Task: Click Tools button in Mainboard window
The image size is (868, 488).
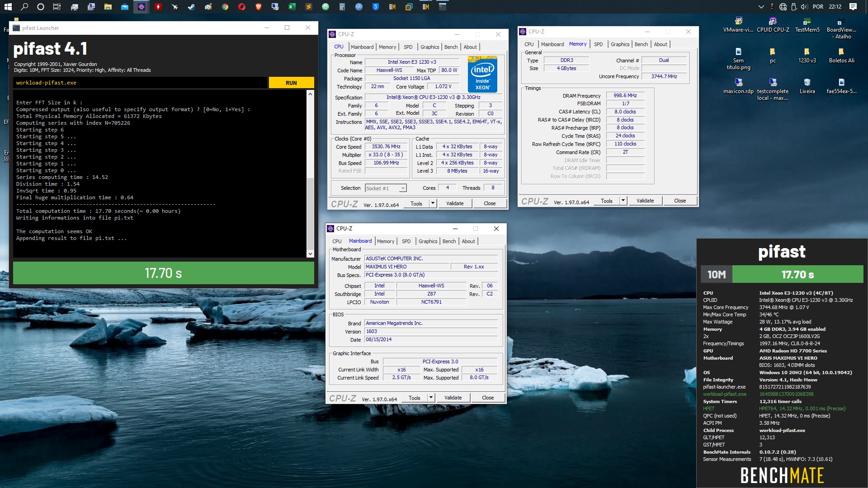Action: (x=415, y=398)
